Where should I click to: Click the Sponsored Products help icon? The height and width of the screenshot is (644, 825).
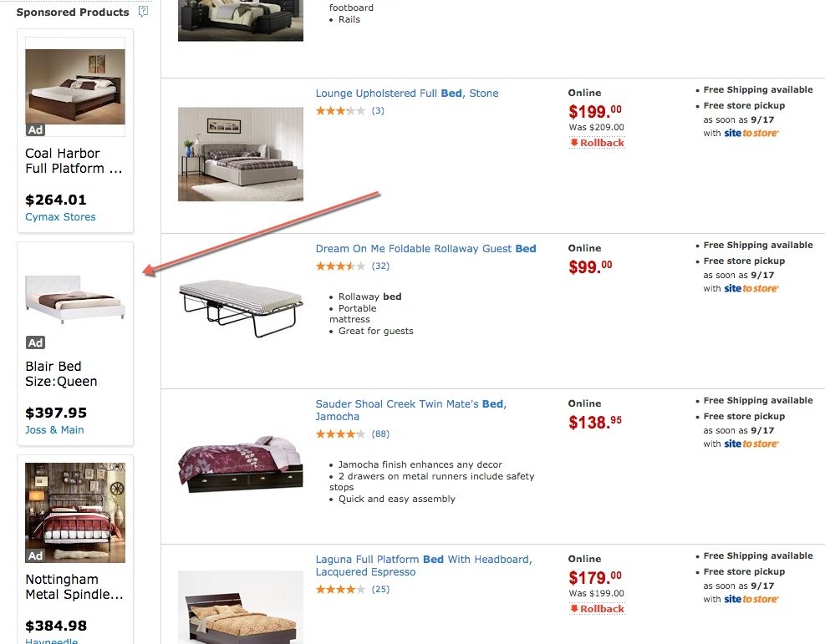[141, 12]
